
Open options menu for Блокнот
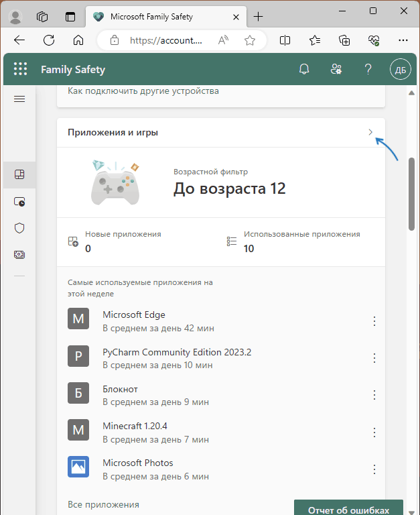click(374, 395)
